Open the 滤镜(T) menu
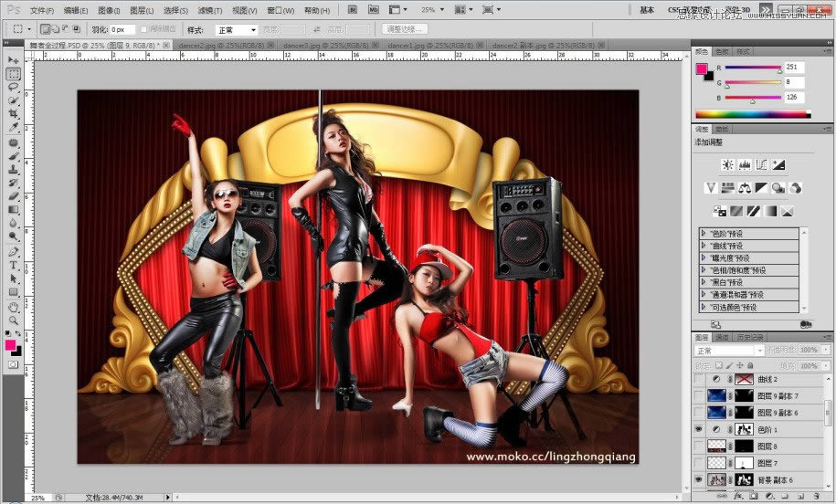 click(x=210, y=10)
